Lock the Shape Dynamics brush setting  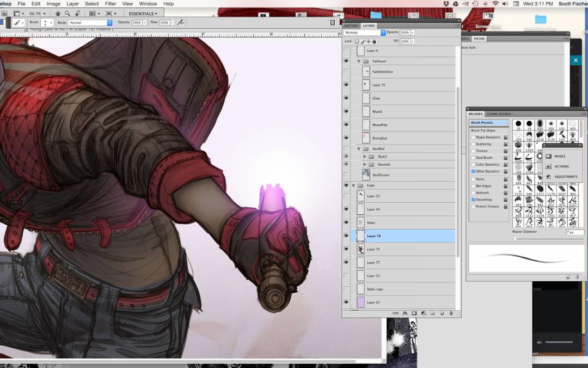[x=505, y=137]
